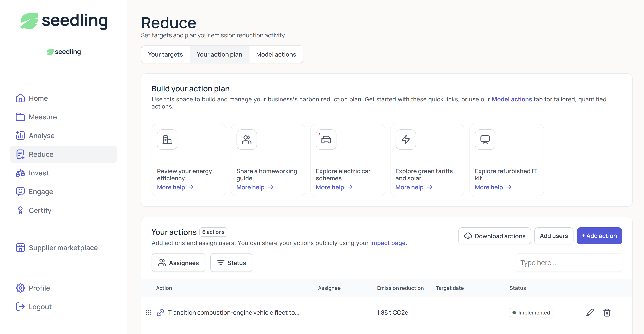Viewport: 644px width, 334px height.
Task: Click the pencil edit icon for the fleet action
Action: point(590,312)
